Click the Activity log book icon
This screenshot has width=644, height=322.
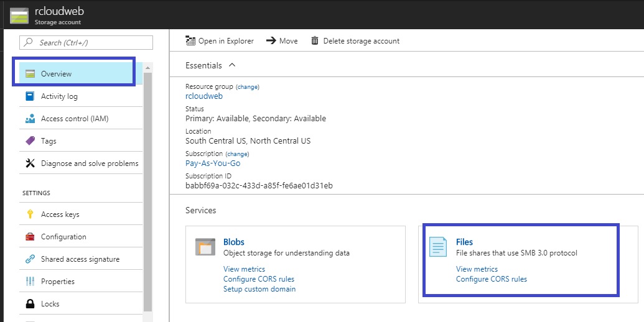coord(29,96)
